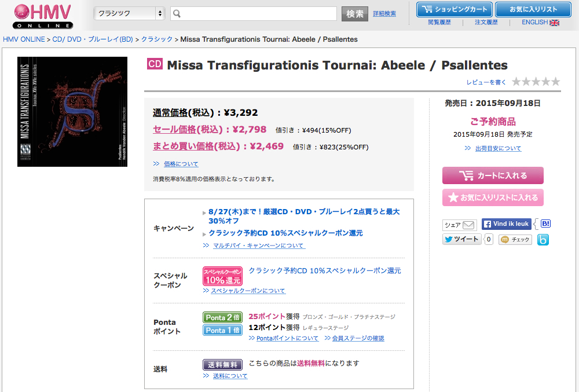Tweet this product via Twitter button
The width and height of the screenshot is (579, 392).
(462, 239)
